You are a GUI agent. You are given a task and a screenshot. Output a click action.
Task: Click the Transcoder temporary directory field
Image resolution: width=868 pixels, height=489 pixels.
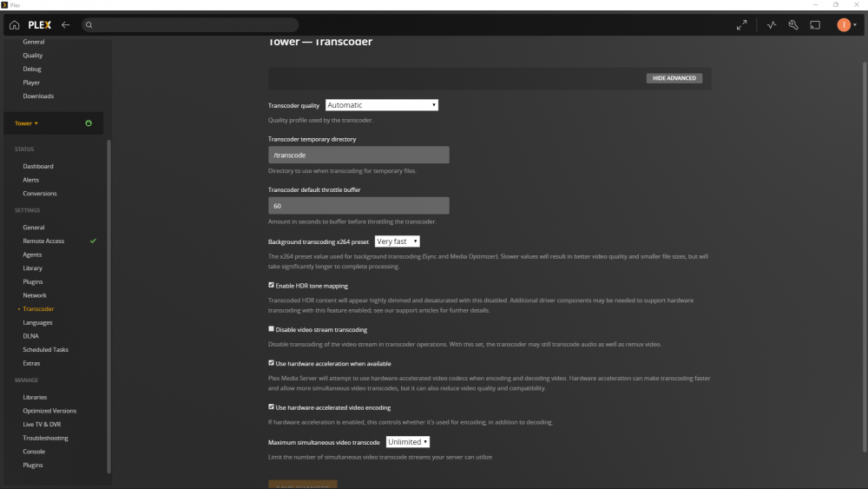(358, 155)
